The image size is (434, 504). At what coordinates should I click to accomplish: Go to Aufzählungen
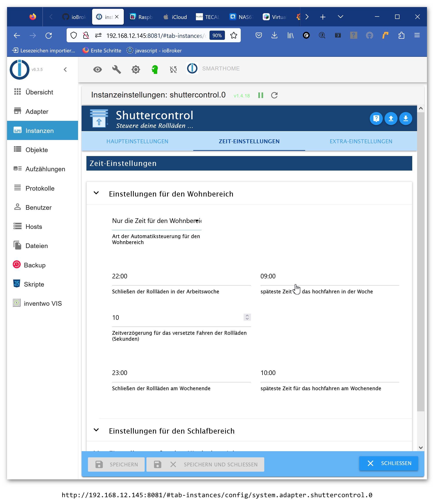(42, 169)
